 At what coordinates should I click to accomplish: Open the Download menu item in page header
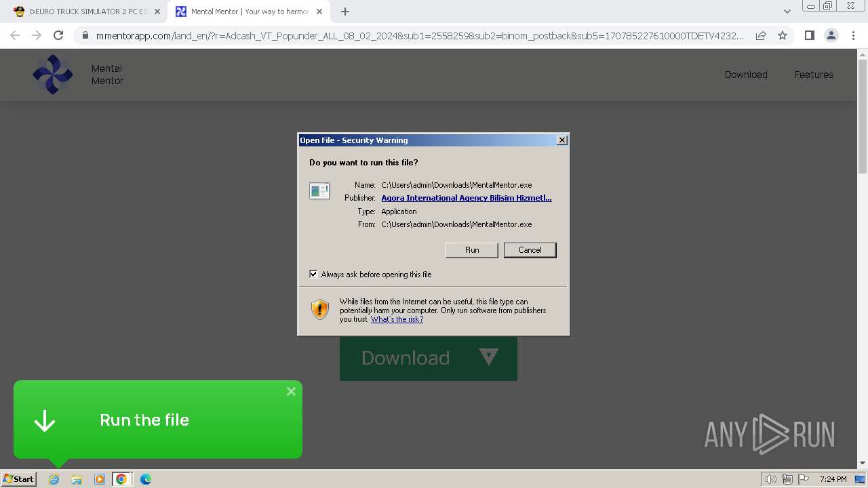[746, 75]
